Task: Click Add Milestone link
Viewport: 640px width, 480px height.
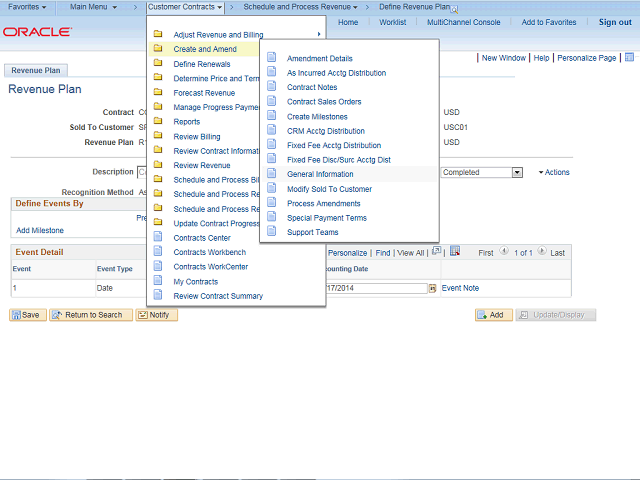Action: pyautogui.click(x=40, y=230)
